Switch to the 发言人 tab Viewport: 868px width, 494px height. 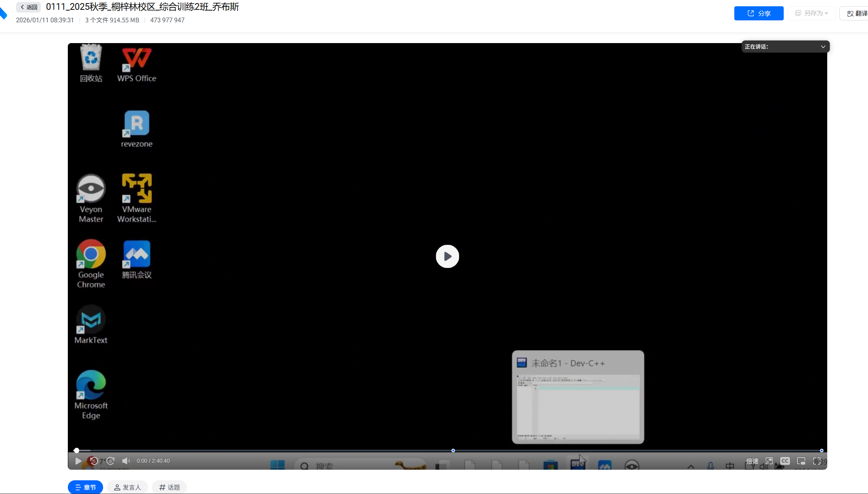[x=127, y=487]
